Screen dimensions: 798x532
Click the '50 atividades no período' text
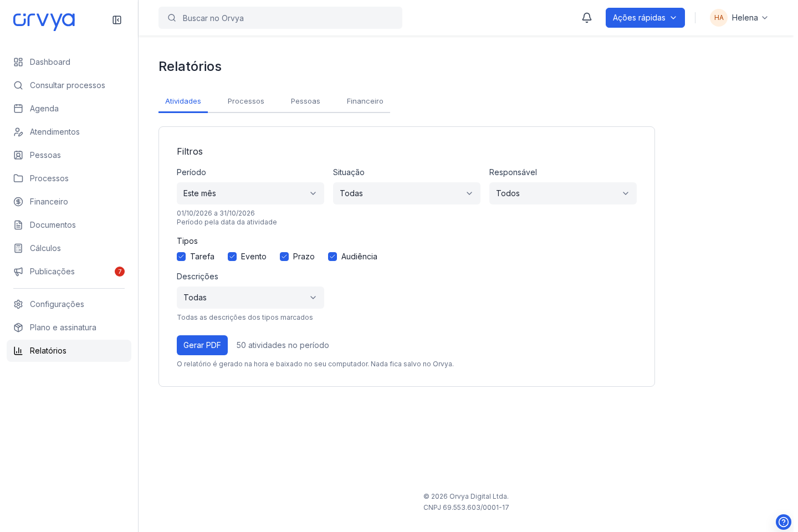click(283, 345)
